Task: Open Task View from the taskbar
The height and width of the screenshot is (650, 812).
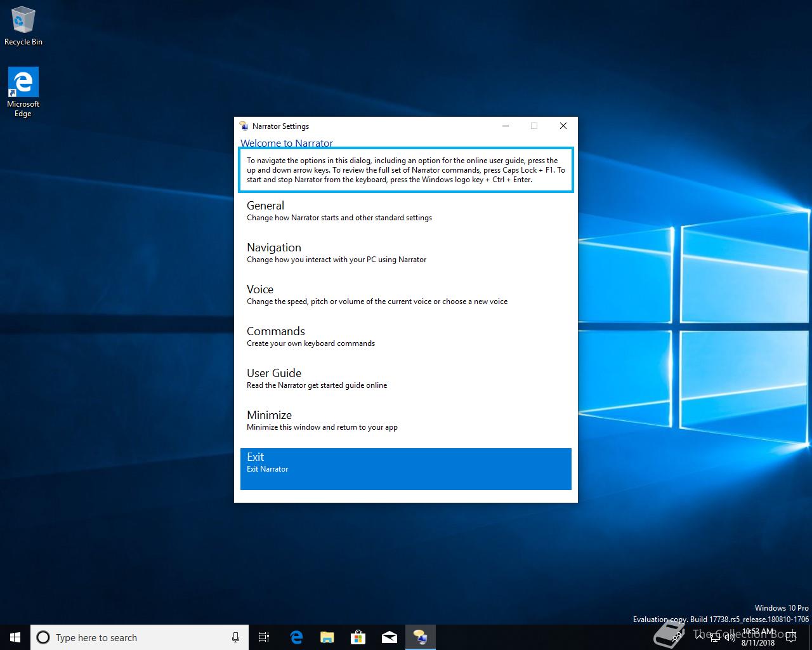Action: pos(264,637)
